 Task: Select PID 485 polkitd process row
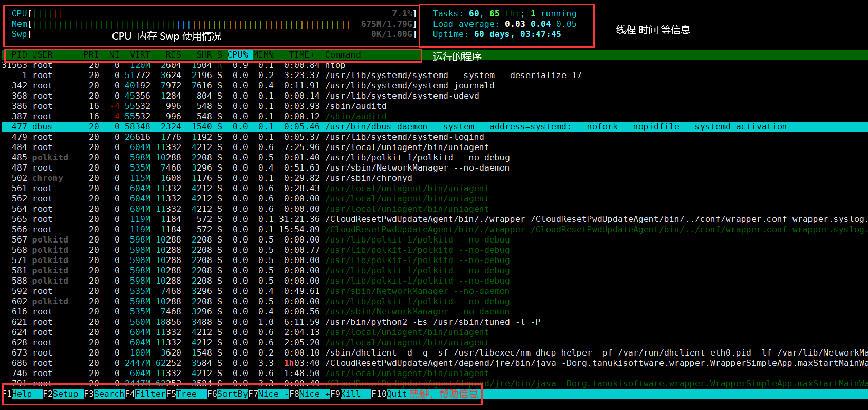tap(434, 158)
